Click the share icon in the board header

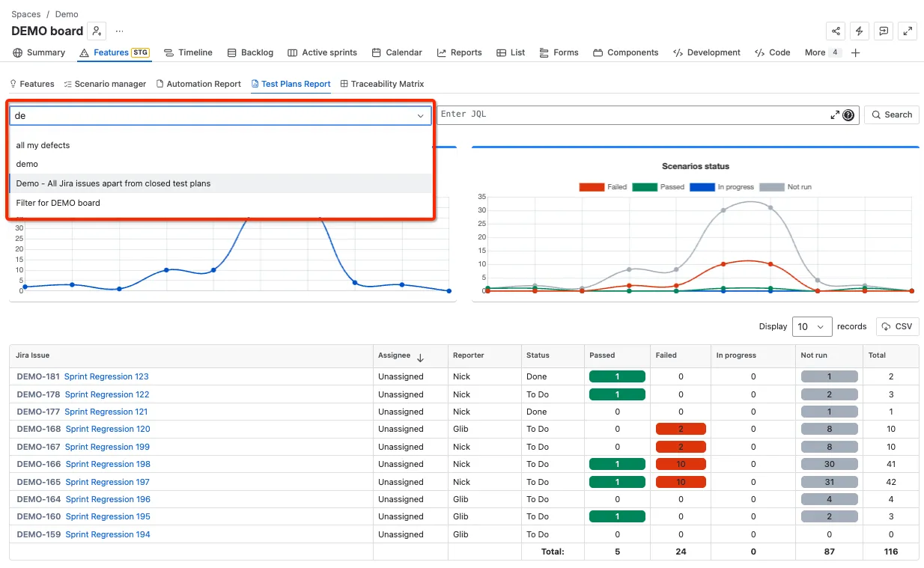point(836,31)
